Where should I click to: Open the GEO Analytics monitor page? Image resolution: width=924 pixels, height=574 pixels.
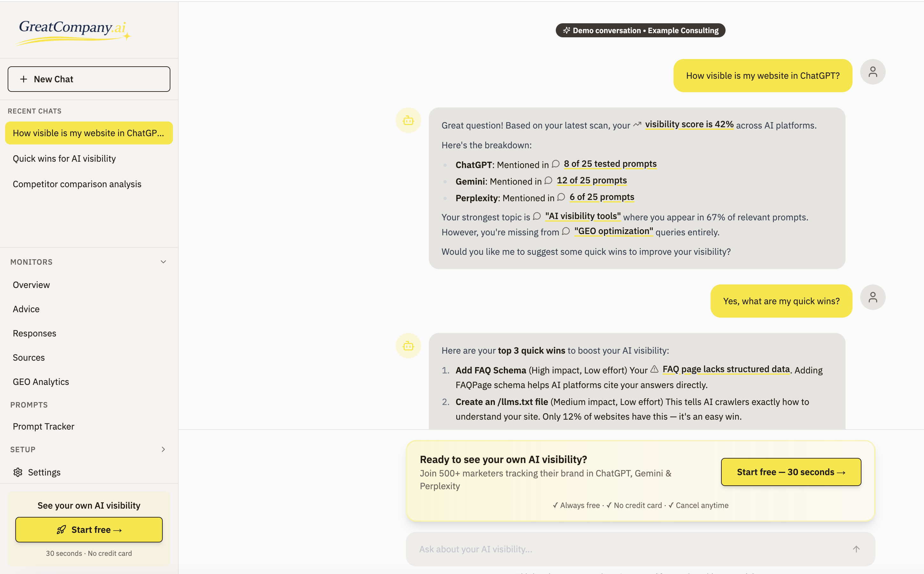41,382
